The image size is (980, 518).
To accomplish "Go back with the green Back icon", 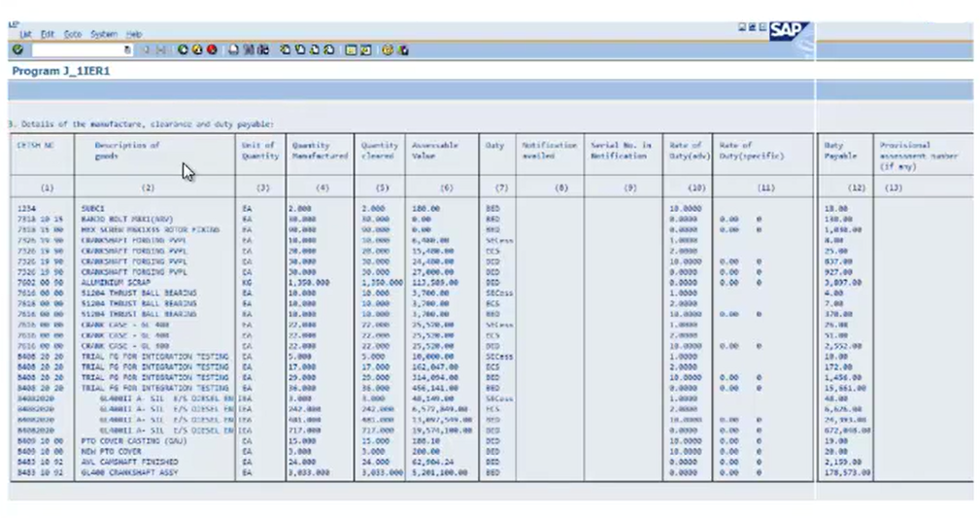I will pyautogui.click(x=183, y=50).
